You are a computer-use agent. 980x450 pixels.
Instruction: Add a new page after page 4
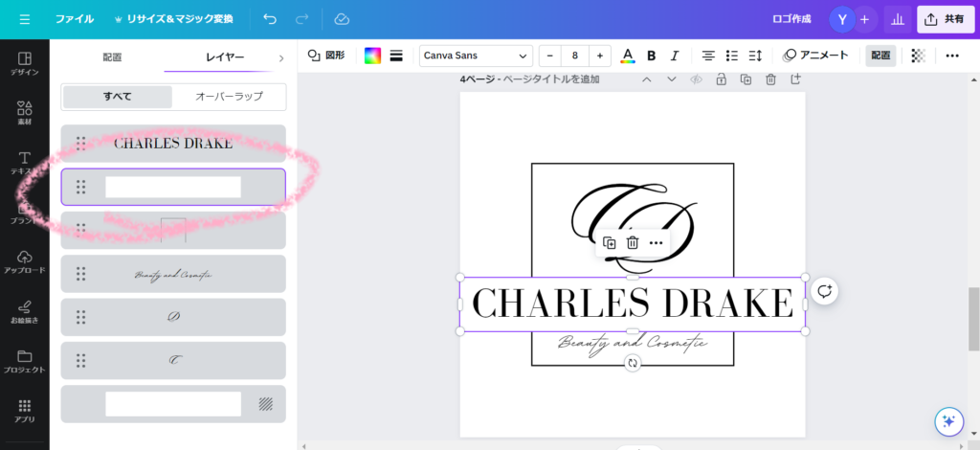tap(795, 79)
